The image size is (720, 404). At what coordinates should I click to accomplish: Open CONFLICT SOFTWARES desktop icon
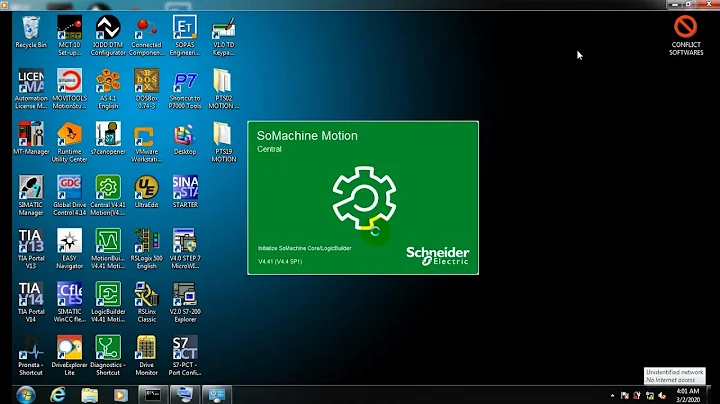[686, 35]
